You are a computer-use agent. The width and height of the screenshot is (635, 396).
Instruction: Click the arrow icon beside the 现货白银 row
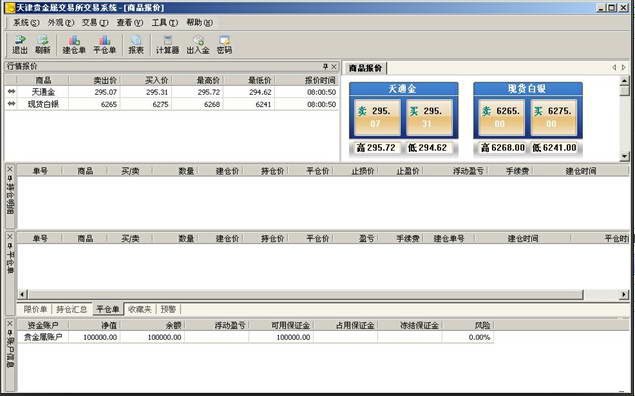coord(11,104)
